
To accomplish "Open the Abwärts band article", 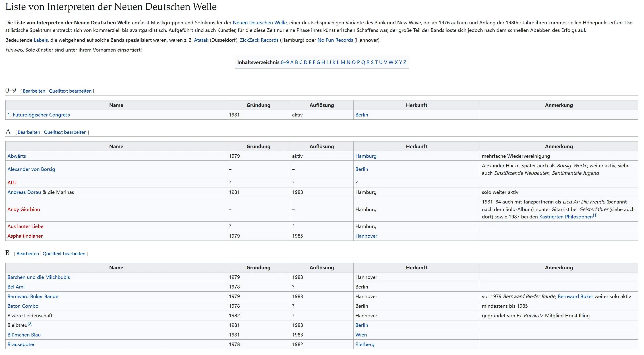I will 17,156.
